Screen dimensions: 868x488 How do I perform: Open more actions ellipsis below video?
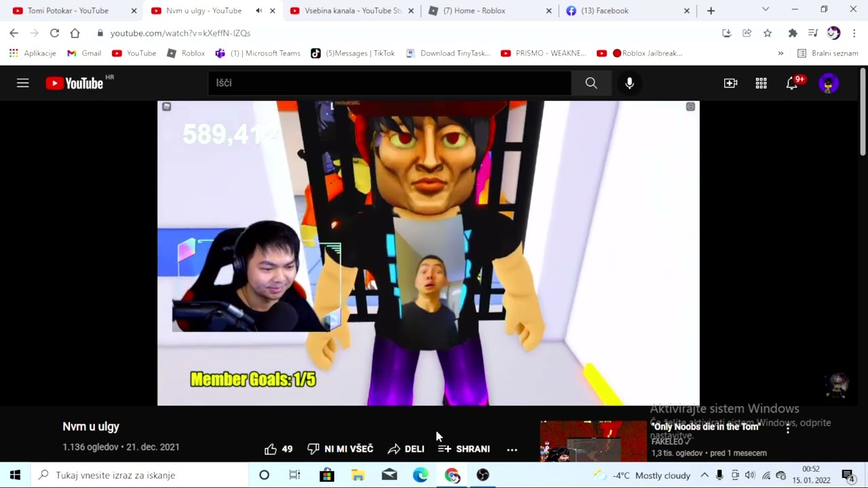pyautogui.click(x=512, y=449)
